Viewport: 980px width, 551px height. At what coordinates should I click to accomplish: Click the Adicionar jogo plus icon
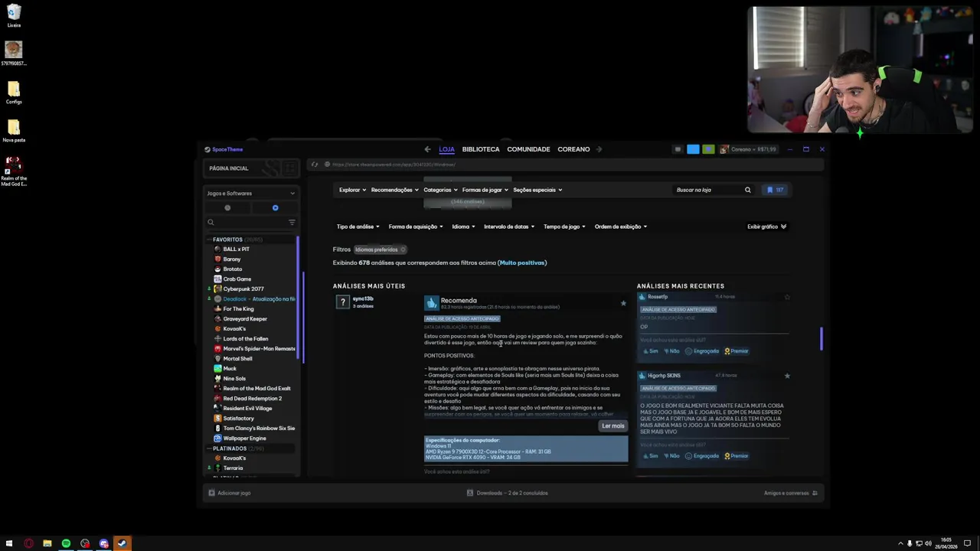point(211,493)
